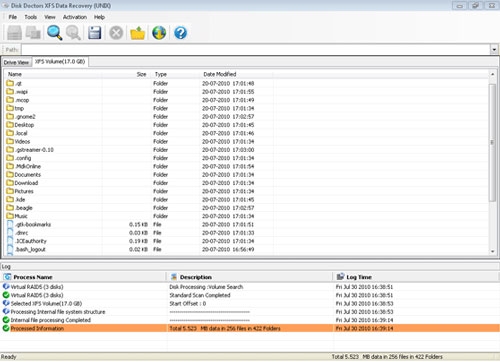Sort by Date Modified column header
The width and height of the screenshot is (500, 362).
point(220,74)
